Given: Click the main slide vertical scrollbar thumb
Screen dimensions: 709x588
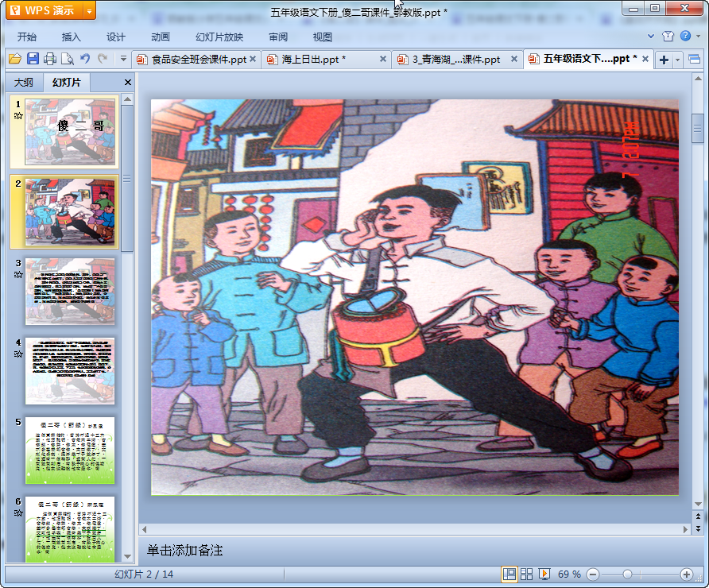Looking at the screenshot, I should pos(698,129).
